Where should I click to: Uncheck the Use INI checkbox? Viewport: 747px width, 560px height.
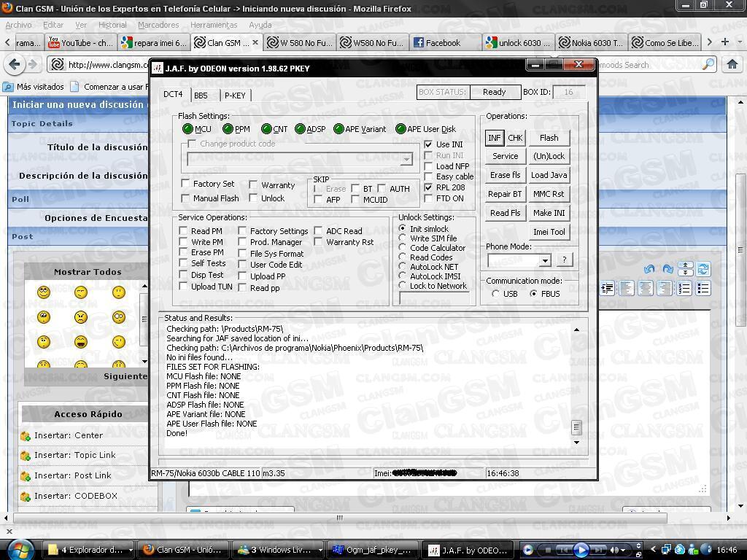(428, 144)
